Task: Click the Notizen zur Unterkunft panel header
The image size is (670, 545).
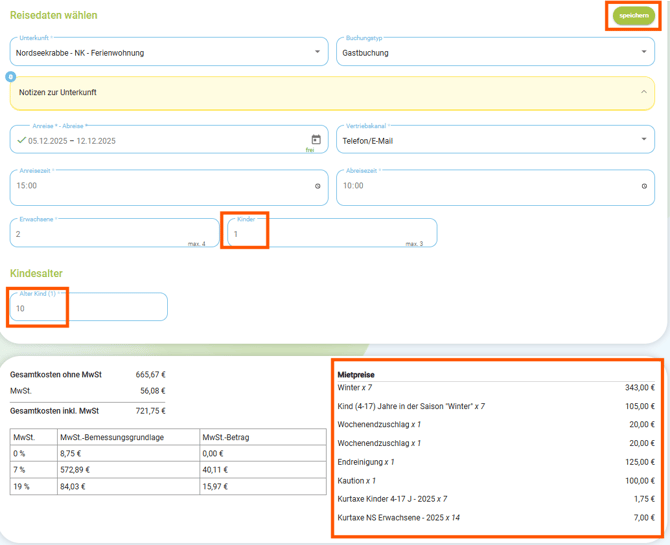Action: (x=300, y=92)
